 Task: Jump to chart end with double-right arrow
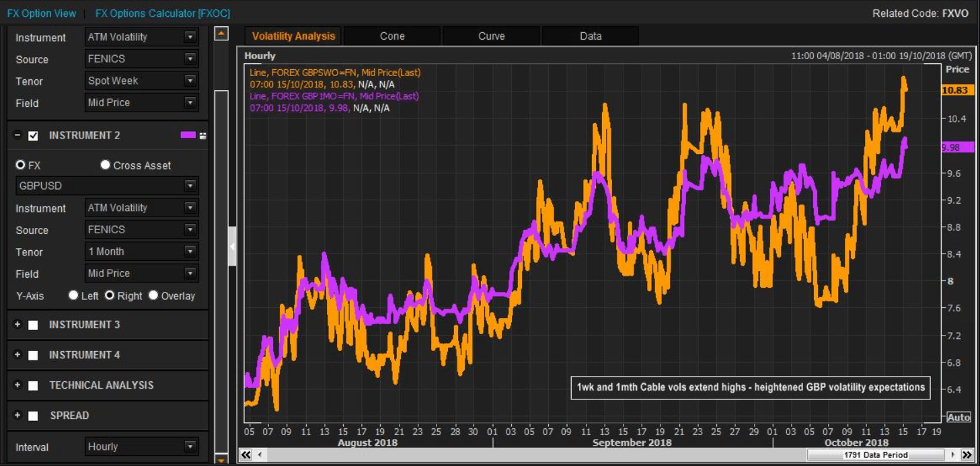[967, 455]
